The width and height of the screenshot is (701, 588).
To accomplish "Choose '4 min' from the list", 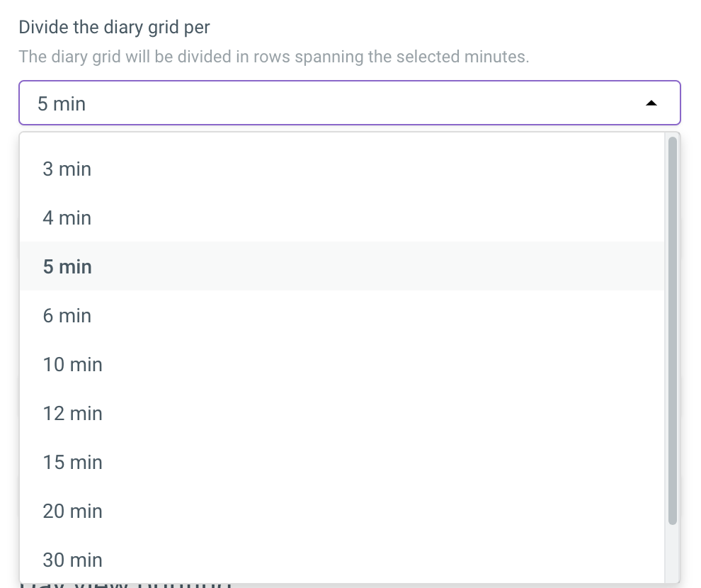I will click(x=67, y=218).
